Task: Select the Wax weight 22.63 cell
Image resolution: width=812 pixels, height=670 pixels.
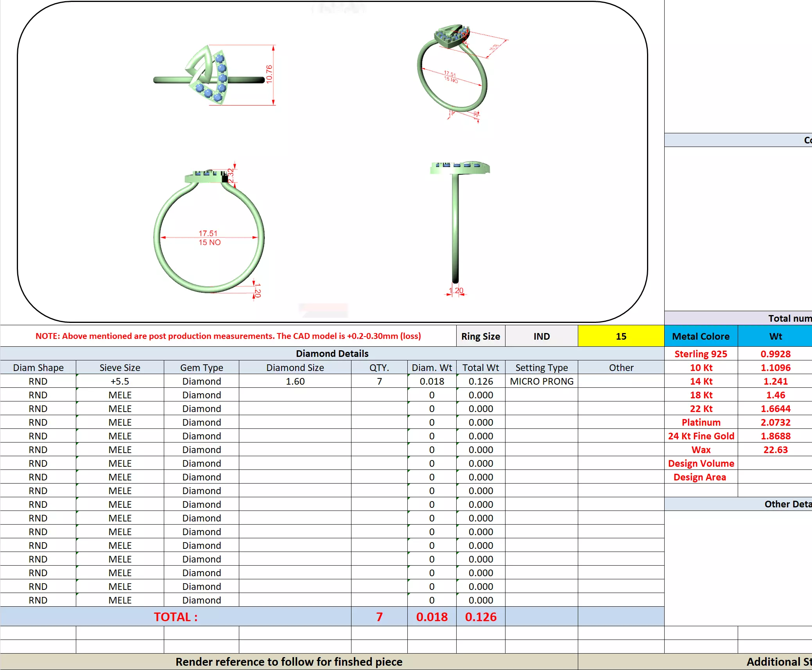Action: [x=775, y=450]
